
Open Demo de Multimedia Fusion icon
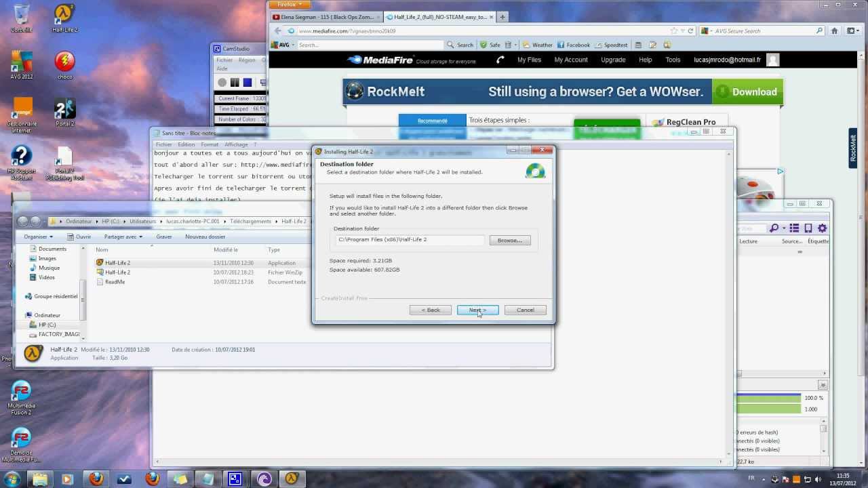click(x=21, y=445)
